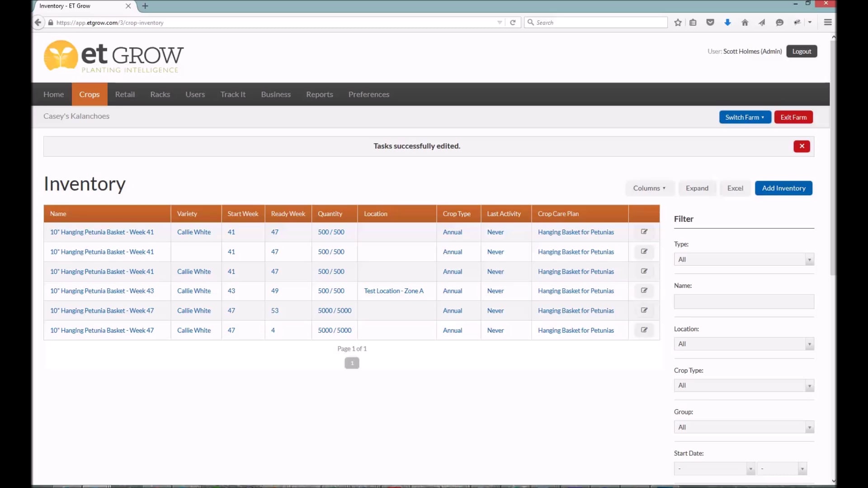Click the Add Inventory button

(783, 188)
